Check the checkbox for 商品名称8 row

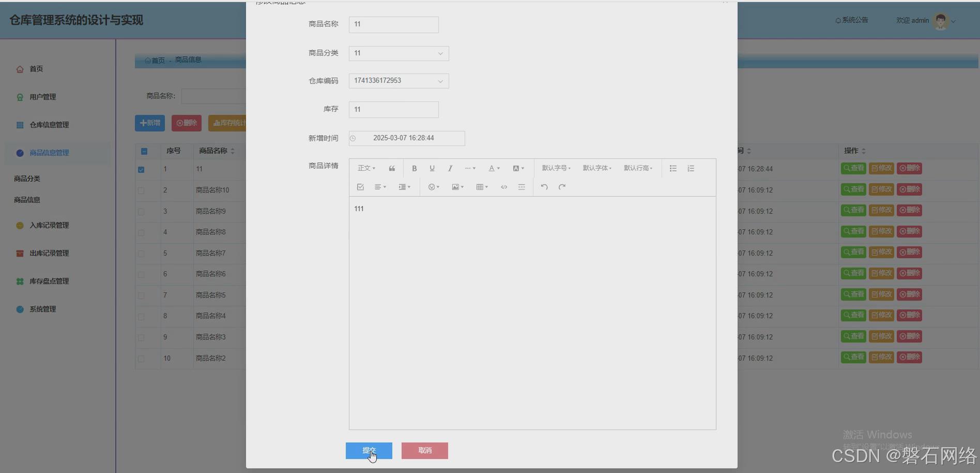(x=141, y=232)
